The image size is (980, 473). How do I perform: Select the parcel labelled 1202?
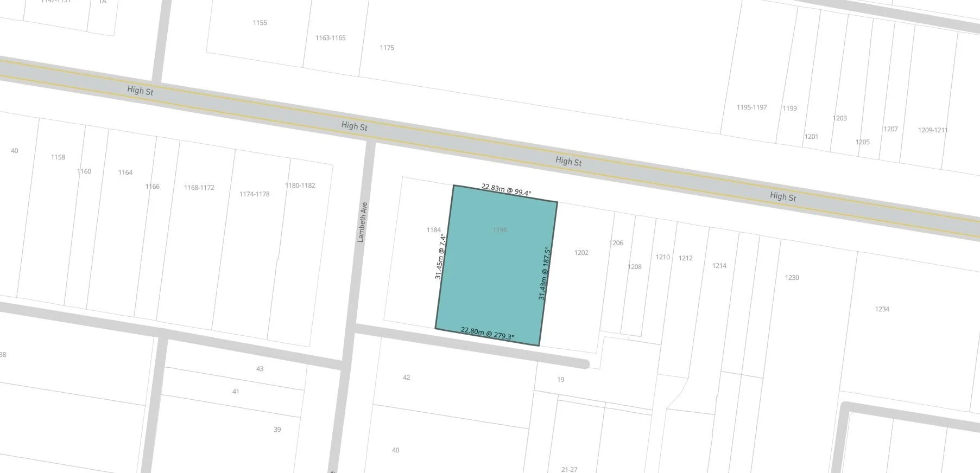581,253
